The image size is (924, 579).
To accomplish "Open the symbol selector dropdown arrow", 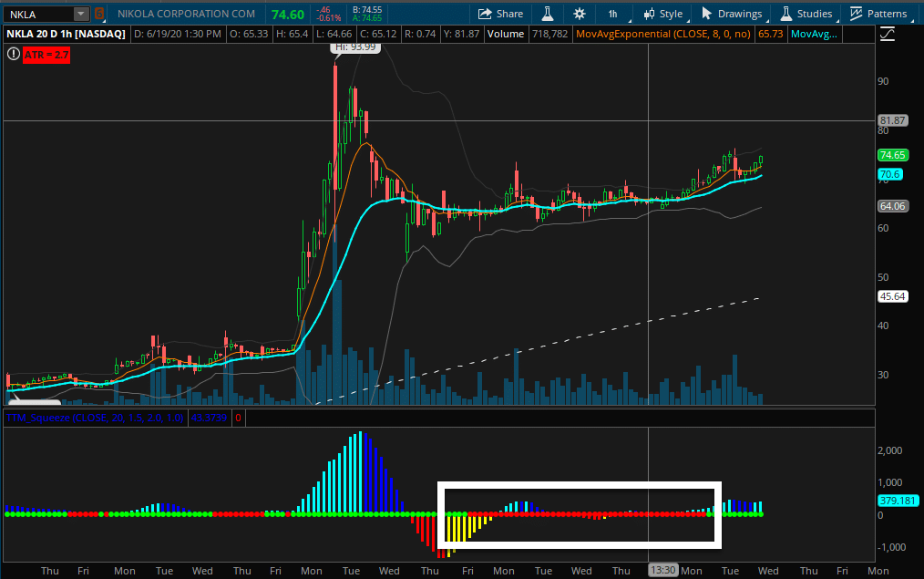I will coord(81,15).
